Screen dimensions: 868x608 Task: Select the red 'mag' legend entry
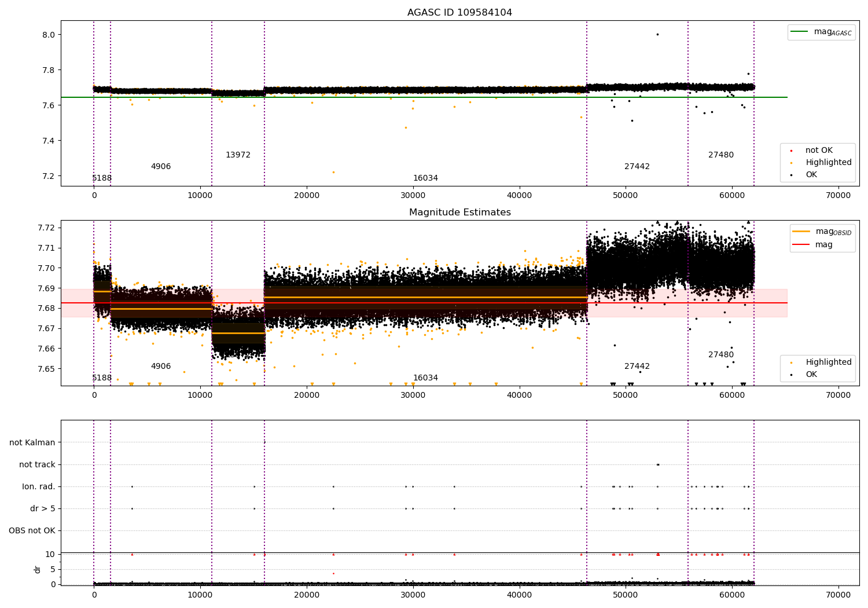[x=812, y=245]
